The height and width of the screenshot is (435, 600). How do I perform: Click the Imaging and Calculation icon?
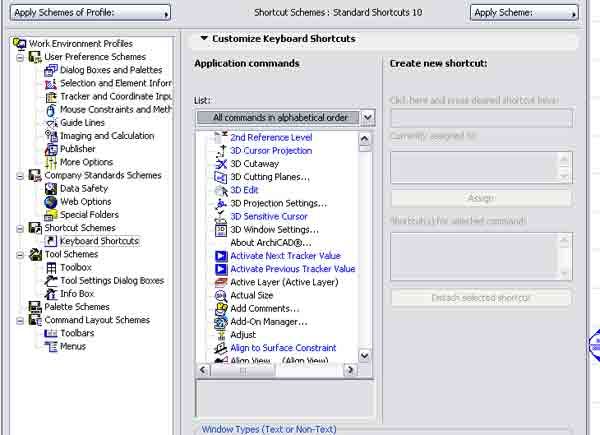[x=51, y=136]
